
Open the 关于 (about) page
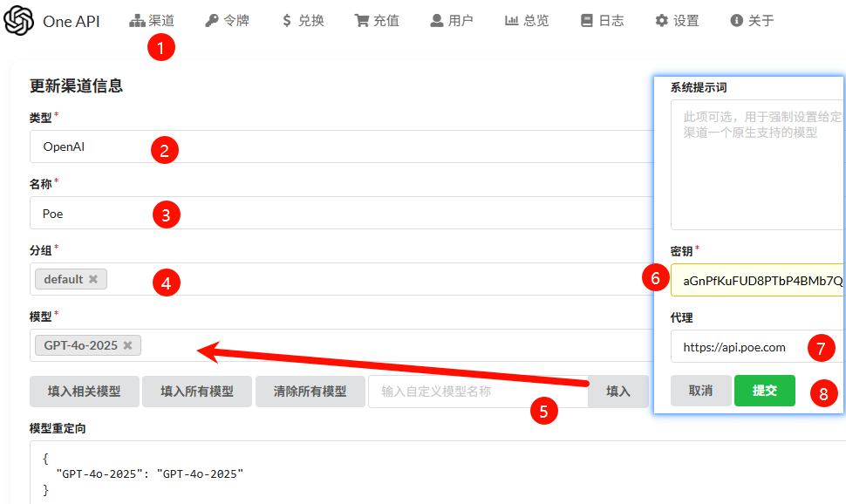pyautogui.click(x=751, y=19)
